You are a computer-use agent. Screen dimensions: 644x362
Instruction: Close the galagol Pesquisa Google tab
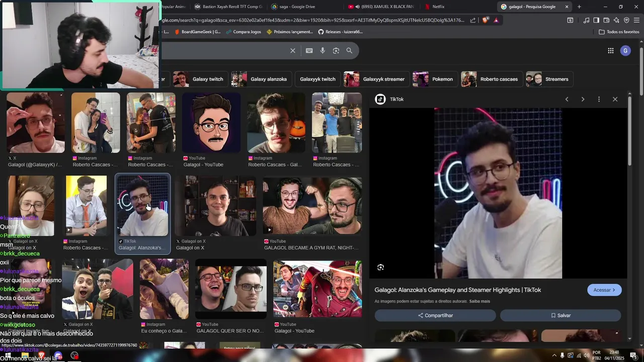click(567, 7)
